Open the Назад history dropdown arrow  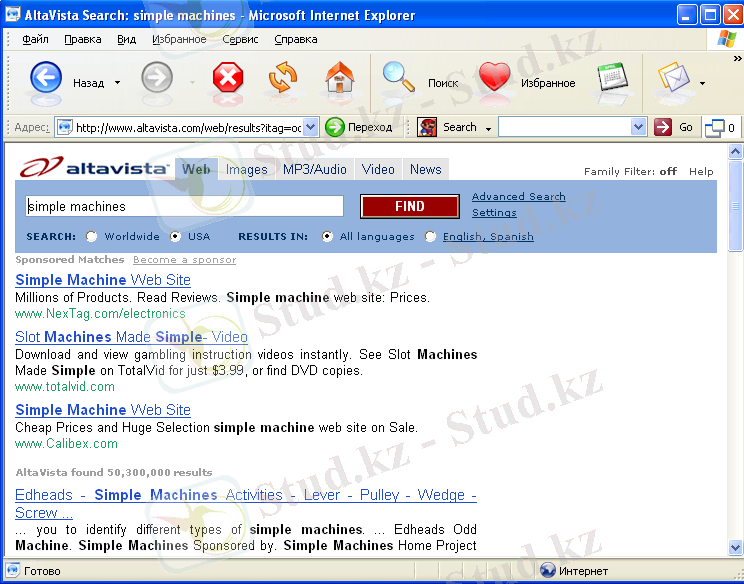coord(117,83)
